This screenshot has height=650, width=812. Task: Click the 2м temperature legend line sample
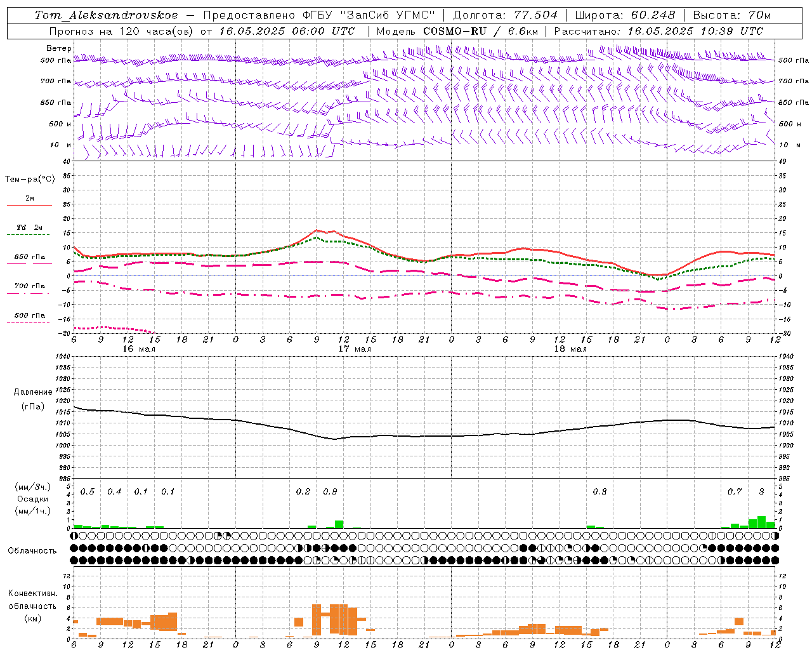tap(29, 206)
